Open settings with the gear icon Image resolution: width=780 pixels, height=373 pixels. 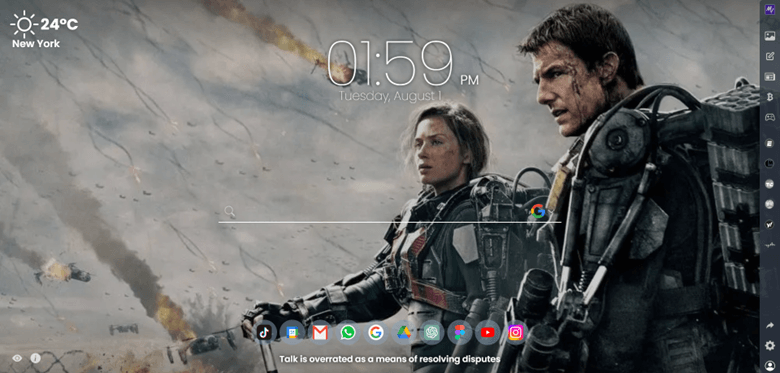(x=770, y=345)
